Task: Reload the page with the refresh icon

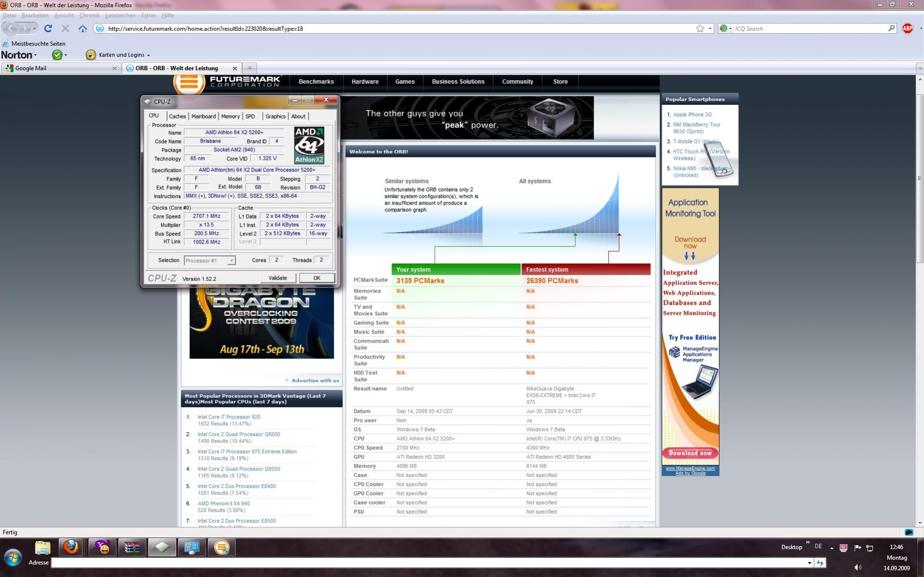Action: 48,28
